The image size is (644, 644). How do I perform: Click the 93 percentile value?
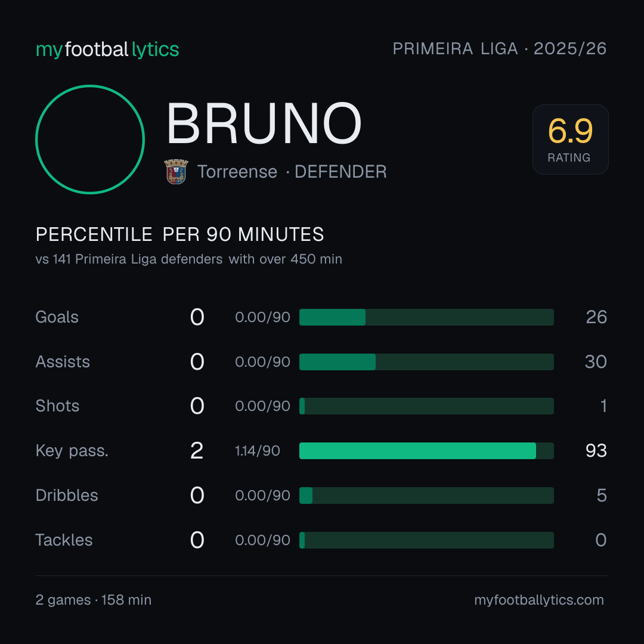[x=596, y=451]
